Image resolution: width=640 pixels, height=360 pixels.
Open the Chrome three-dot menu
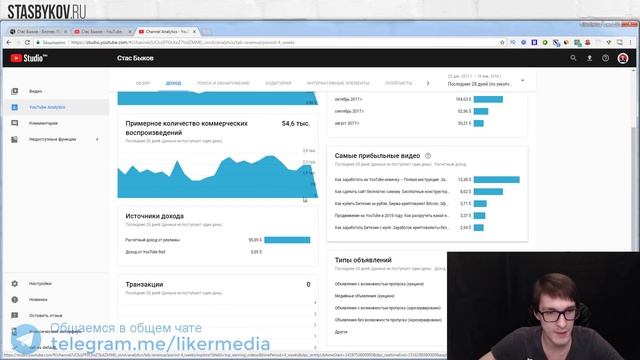coord(631,42)
